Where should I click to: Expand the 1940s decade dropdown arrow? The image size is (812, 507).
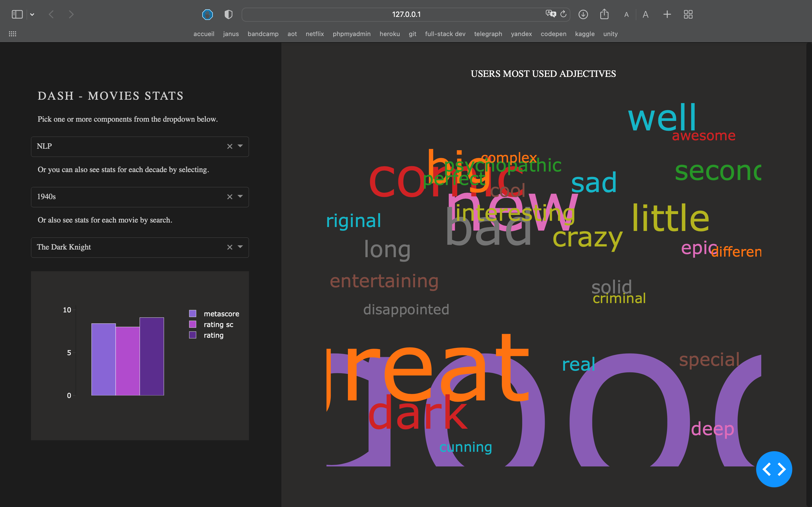pos(240,197)
